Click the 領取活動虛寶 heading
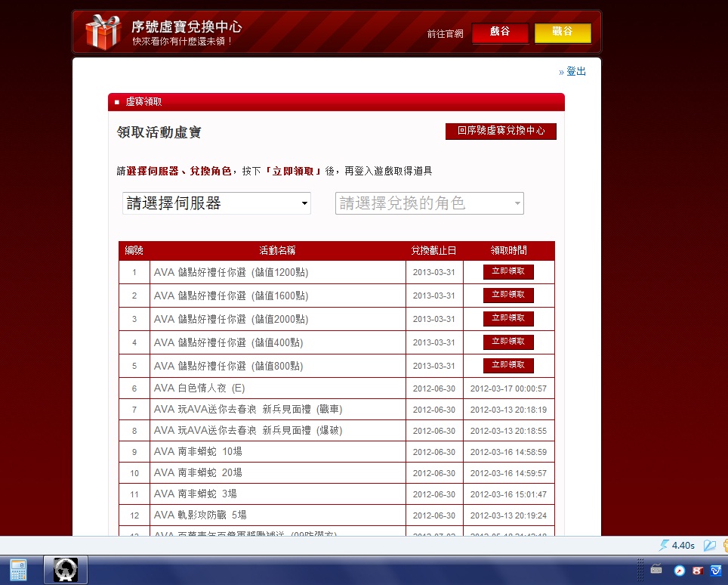 click(x=159, y=132)
